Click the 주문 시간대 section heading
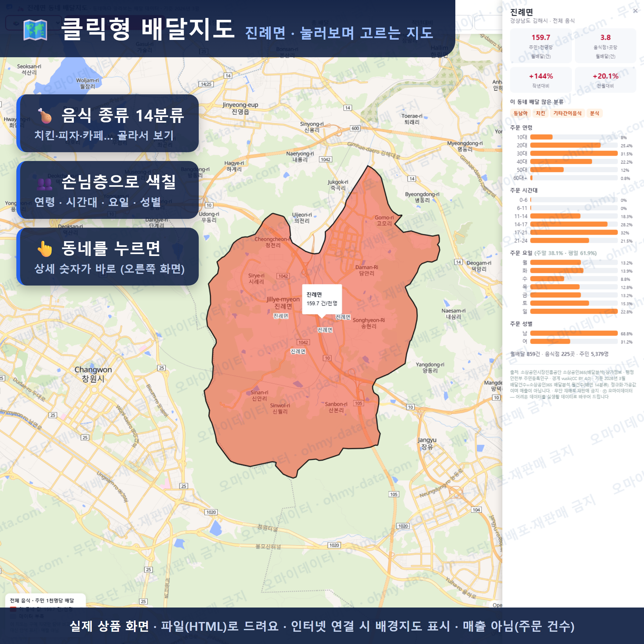Screen dimensions: 644x644 pyautogui.click(x=524, y=190)
